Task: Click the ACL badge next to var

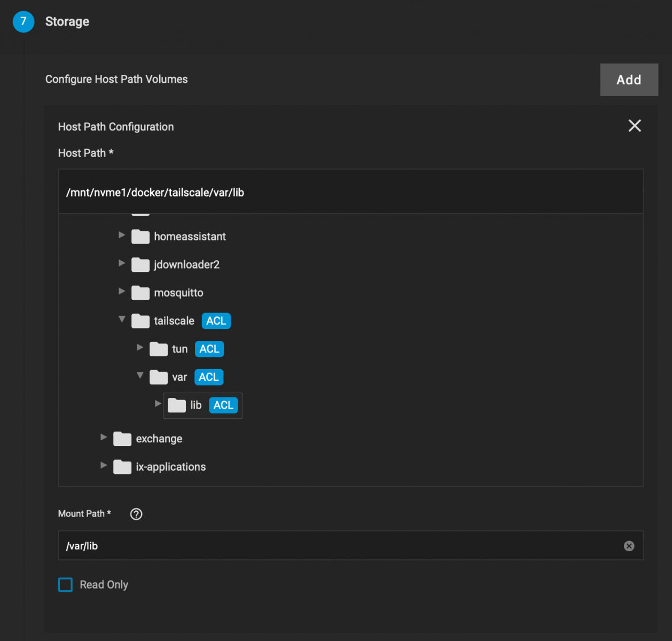Action: pyautogui.click(x=209, y=377)
